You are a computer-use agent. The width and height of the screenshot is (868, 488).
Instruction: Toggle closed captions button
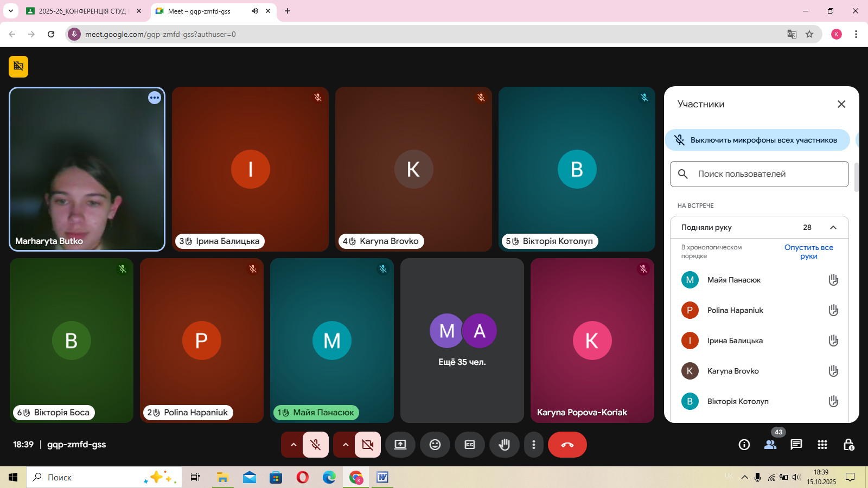coord(470,445)
